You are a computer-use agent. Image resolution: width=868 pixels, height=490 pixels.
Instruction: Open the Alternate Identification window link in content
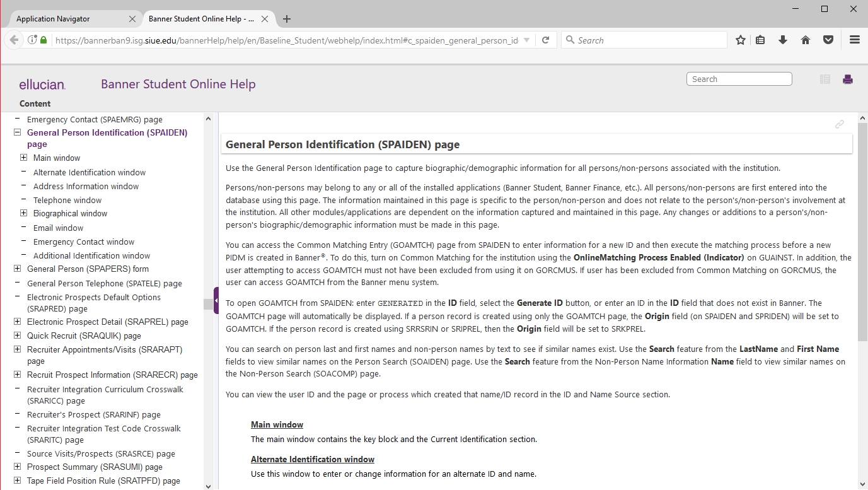click(312, 459)
